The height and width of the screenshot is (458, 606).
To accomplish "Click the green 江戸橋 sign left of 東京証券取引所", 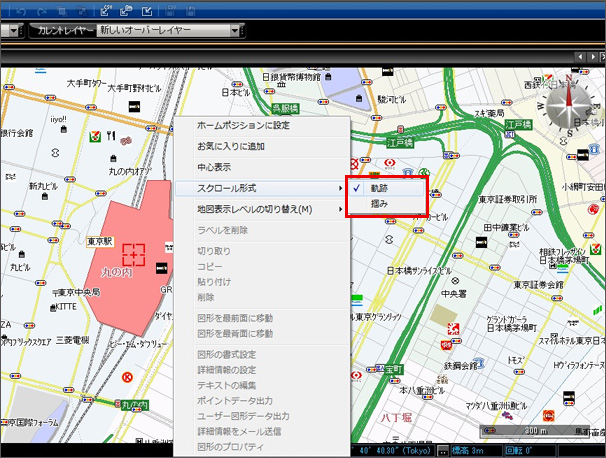I will (x=400, y=143).
